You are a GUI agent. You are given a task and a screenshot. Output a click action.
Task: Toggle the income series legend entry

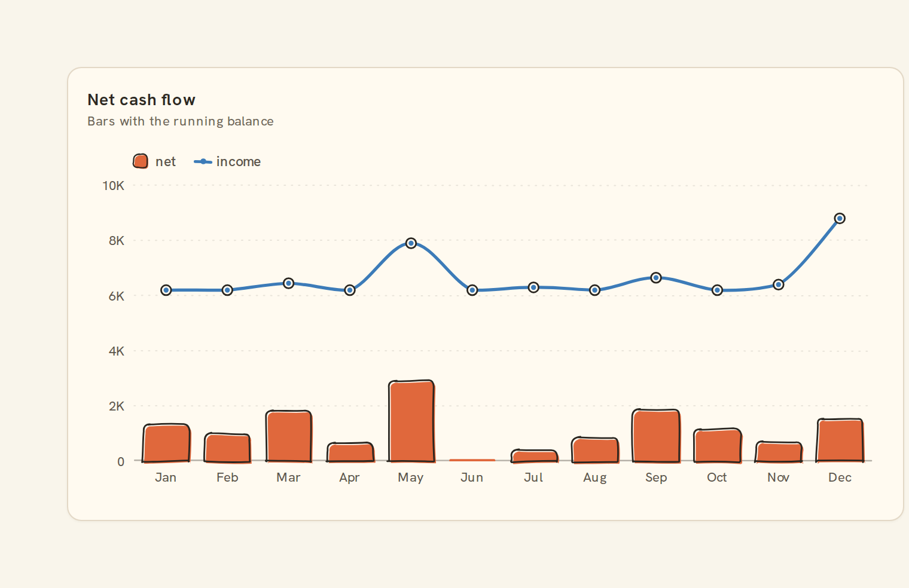227,161
